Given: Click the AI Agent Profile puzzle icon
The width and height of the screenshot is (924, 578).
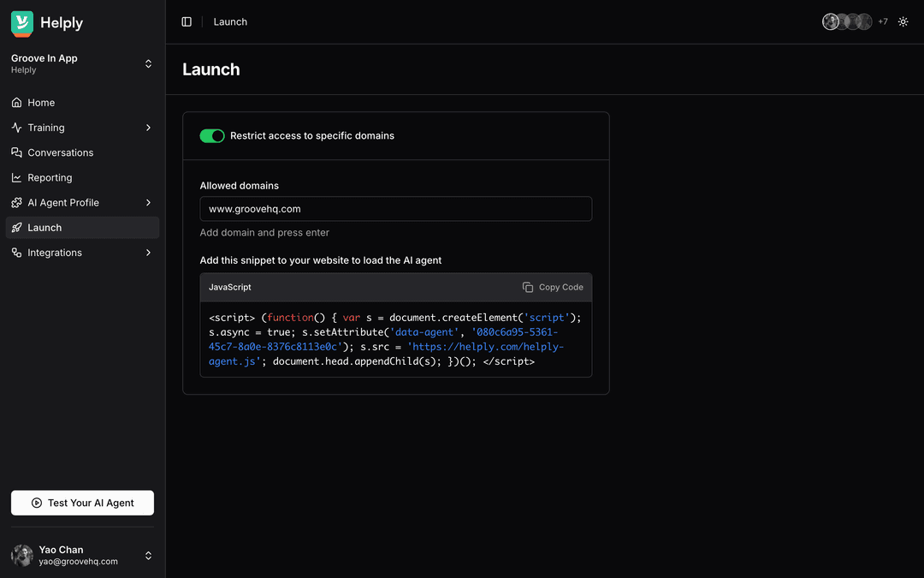Looking at the screenshot, I should [16, 203].
